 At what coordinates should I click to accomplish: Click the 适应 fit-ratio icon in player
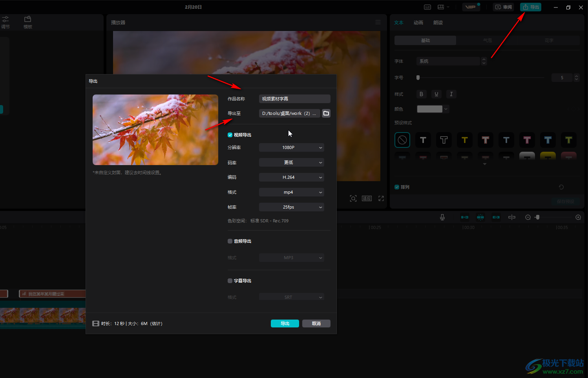pyautogui.click(x=367, y=198)
